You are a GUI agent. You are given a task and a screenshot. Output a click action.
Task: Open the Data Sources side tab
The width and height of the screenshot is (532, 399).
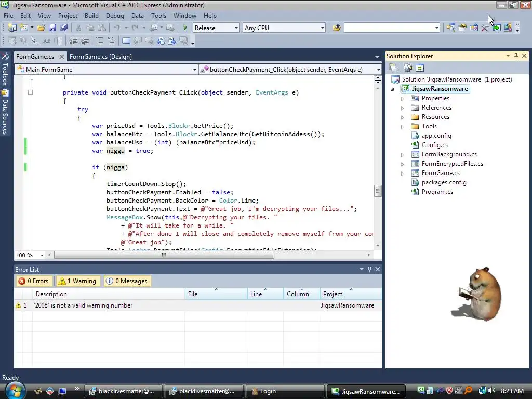pos(5,112)
